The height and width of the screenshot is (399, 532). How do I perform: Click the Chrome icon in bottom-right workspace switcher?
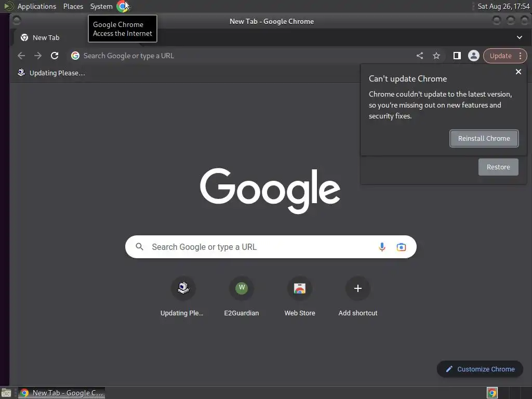pyautogui.click(x=492, y=393)
